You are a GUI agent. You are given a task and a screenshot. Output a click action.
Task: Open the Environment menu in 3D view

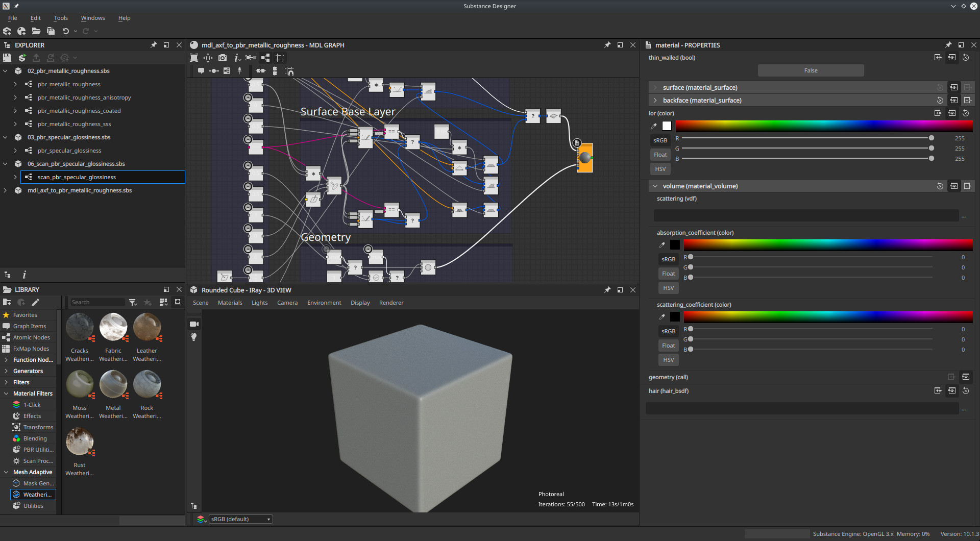click(324, 303)
